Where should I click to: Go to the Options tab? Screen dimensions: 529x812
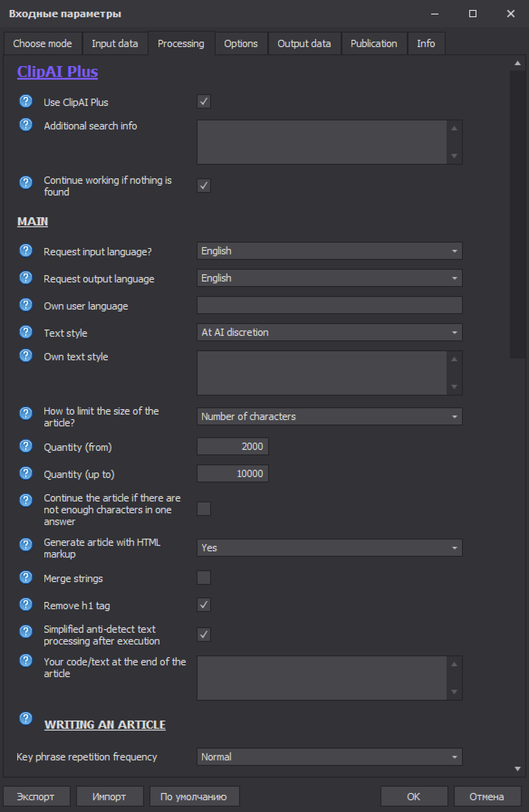(241, 43)
